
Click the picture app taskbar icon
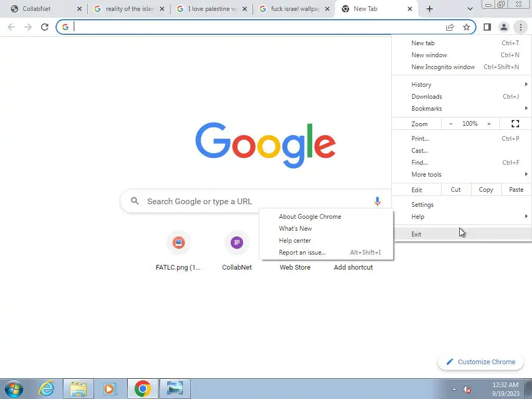coord(175,389)
